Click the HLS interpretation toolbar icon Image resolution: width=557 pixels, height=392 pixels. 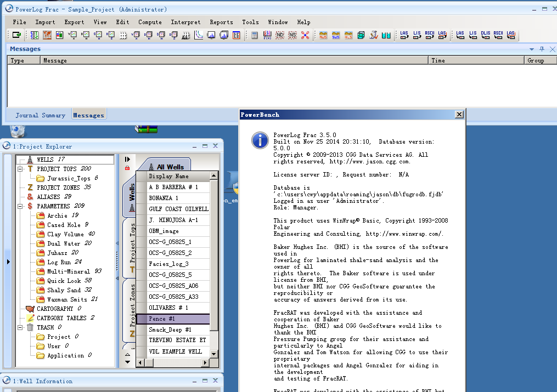(x=348, y=35)
